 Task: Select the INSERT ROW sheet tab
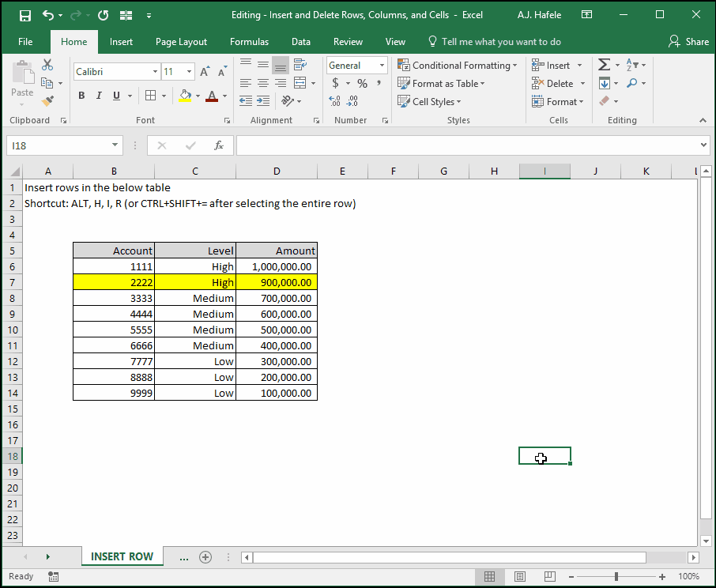coord(122,556)
